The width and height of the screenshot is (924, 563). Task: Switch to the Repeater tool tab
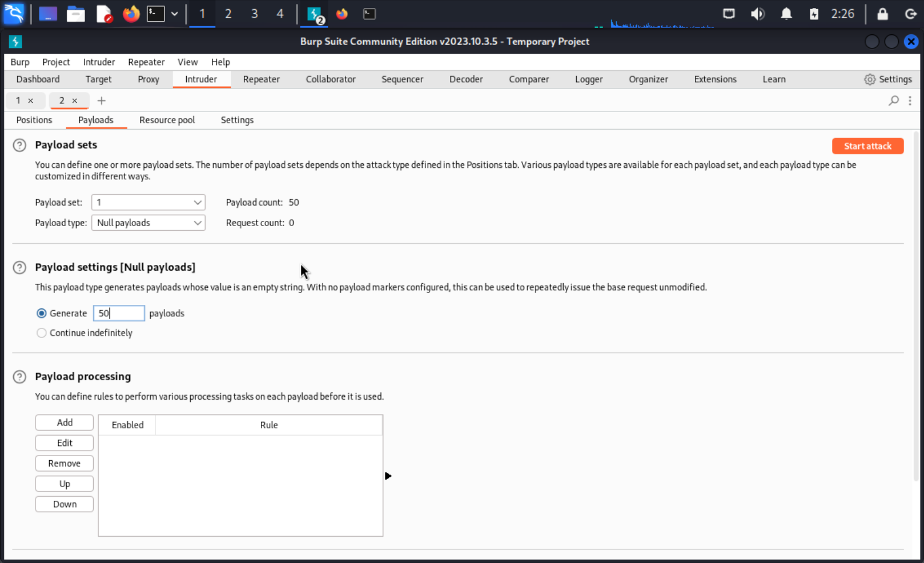262,79
